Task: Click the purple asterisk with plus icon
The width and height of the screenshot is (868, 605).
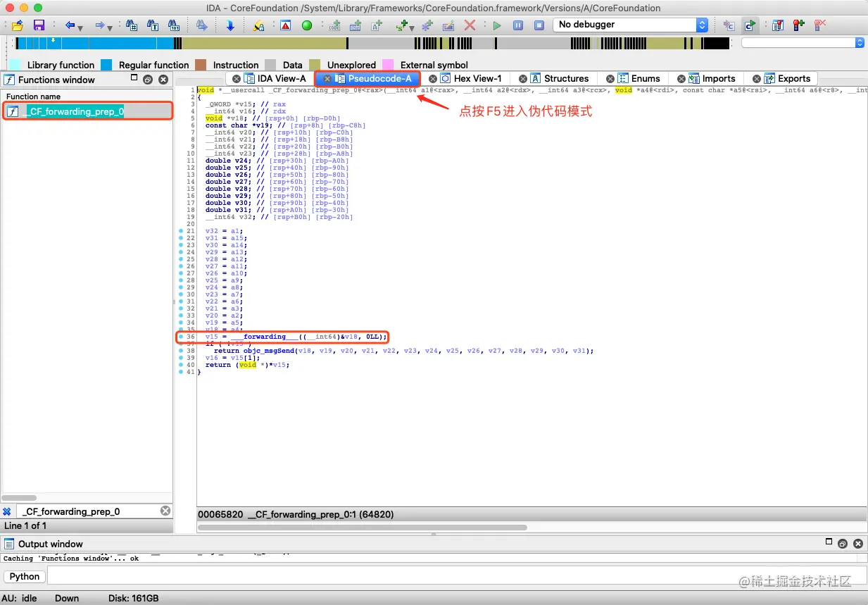Action: coord(427,25)
